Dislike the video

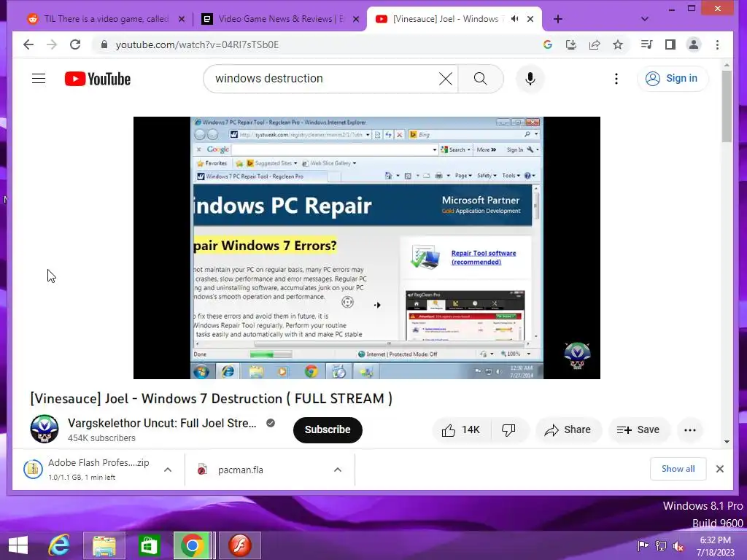click(508, 430)
